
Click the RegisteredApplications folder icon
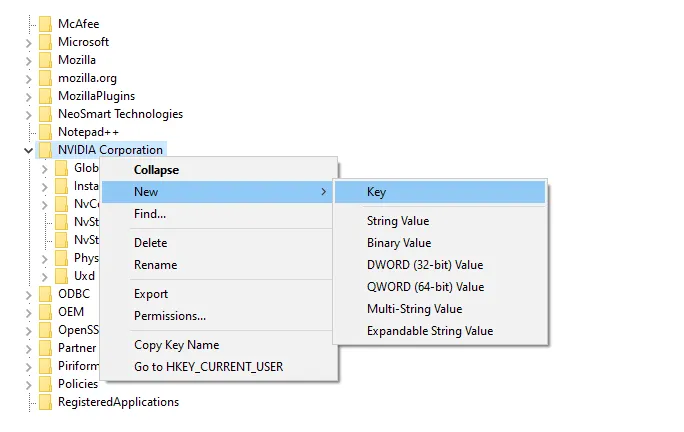45,402
